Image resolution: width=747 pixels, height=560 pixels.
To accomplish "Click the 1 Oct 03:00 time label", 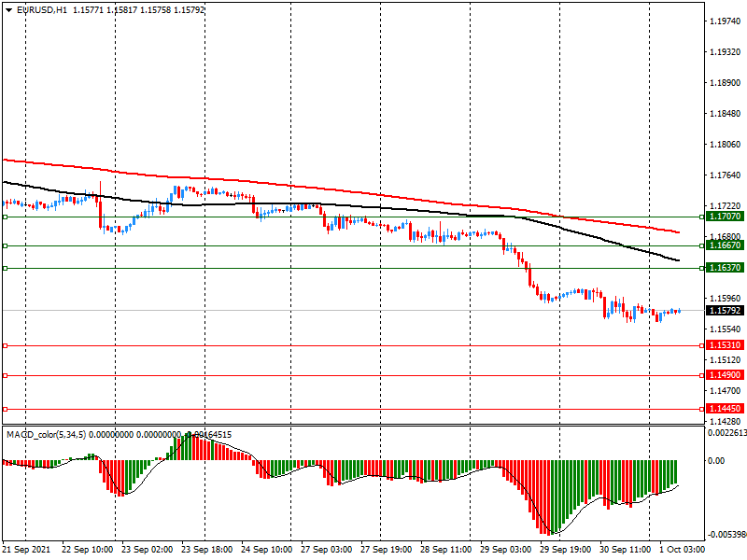I will pyautogui.click(x=683, y=550).
